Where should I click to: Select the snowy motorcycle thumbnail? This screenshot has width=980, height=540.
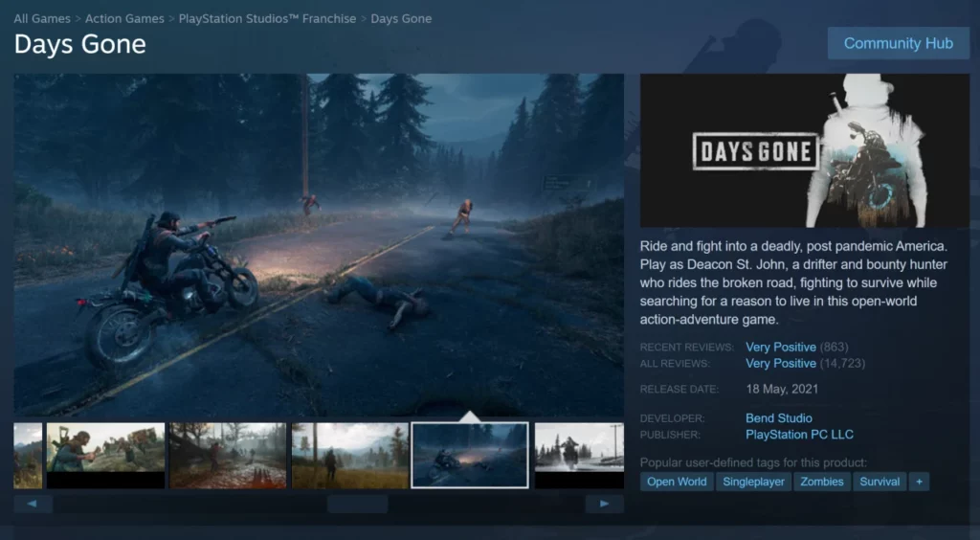[579, 455]
